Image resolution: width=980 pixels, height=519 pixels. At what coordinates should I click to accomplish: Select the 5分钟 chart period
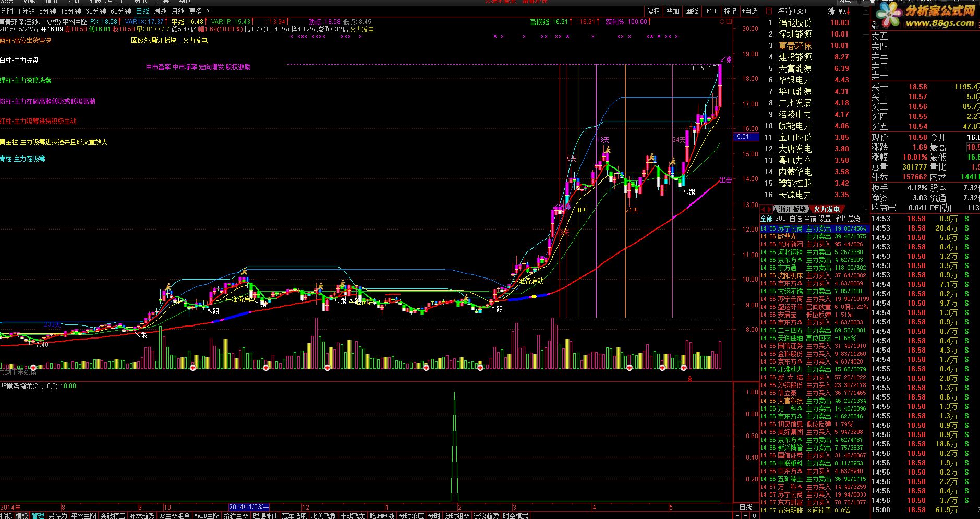pos(47,11)
